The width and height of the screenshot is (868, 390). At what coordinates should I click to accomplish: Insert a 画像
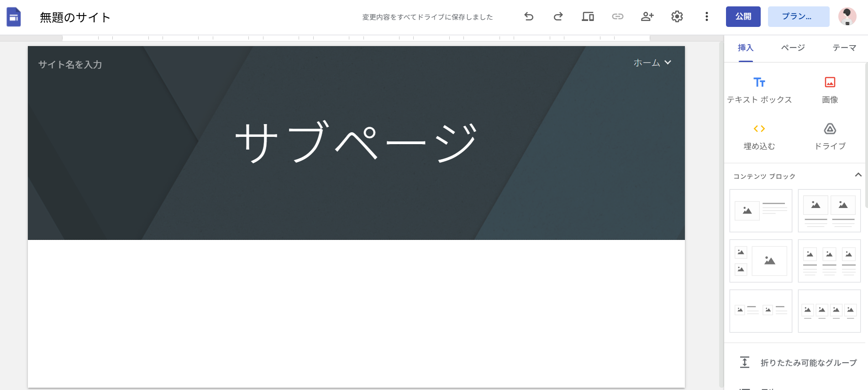(830, 90)
